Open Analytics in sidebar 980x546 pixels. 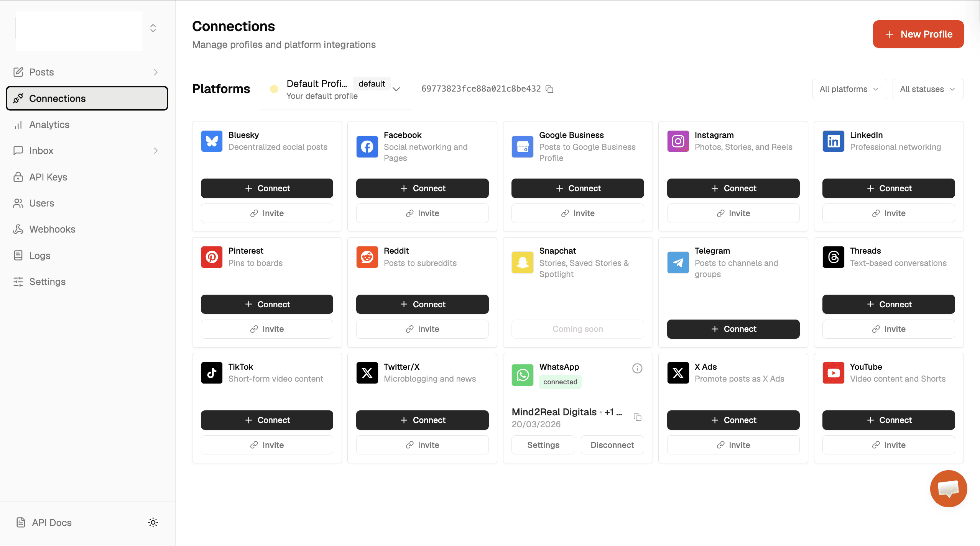(87, 125)
